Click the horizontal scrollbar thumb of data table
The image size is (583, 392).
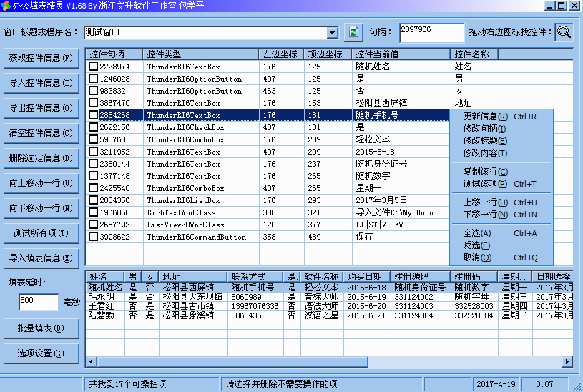coord(232,361)
